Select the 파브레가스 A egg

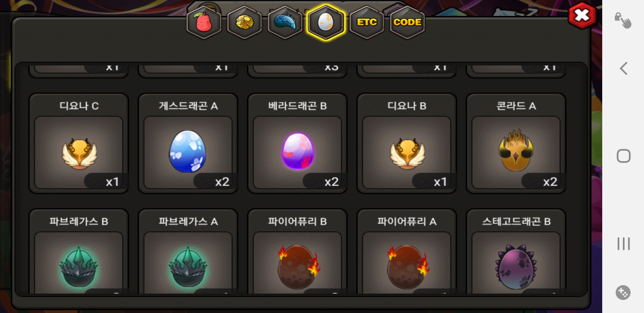click(x=188, y=252)
